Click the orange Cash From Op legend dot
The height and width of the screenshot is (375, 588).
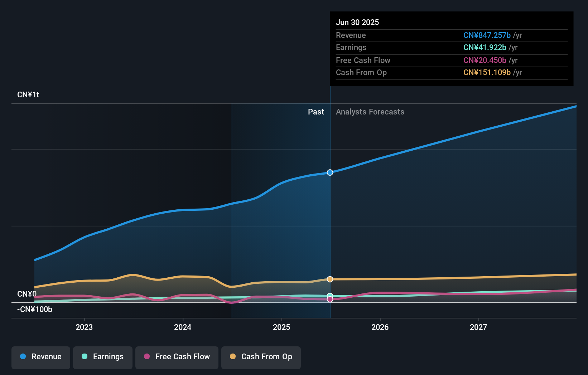(232, 357)
